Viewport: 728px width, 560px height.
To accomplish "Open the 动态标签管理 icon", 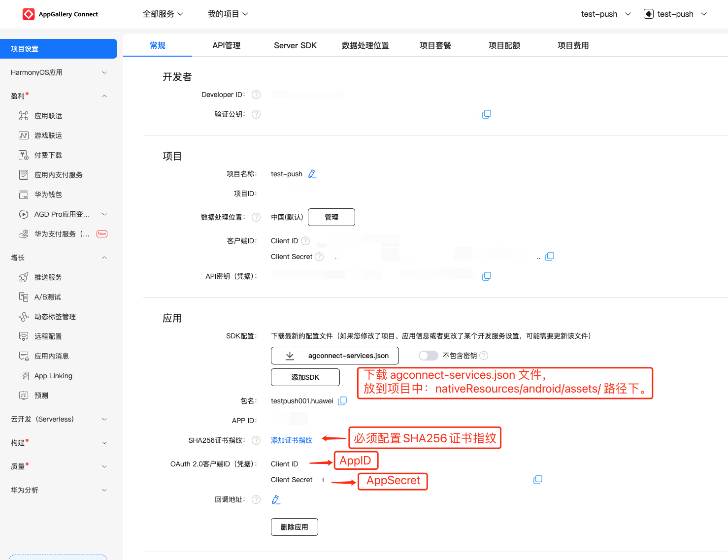I will (x=24, y=317).
